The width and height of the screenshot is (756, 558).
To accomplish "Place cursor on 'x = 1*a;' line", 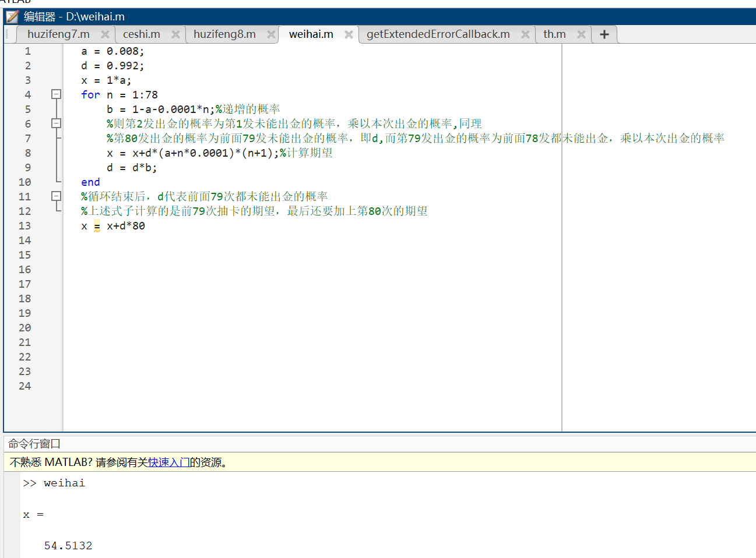I will 106,80.
